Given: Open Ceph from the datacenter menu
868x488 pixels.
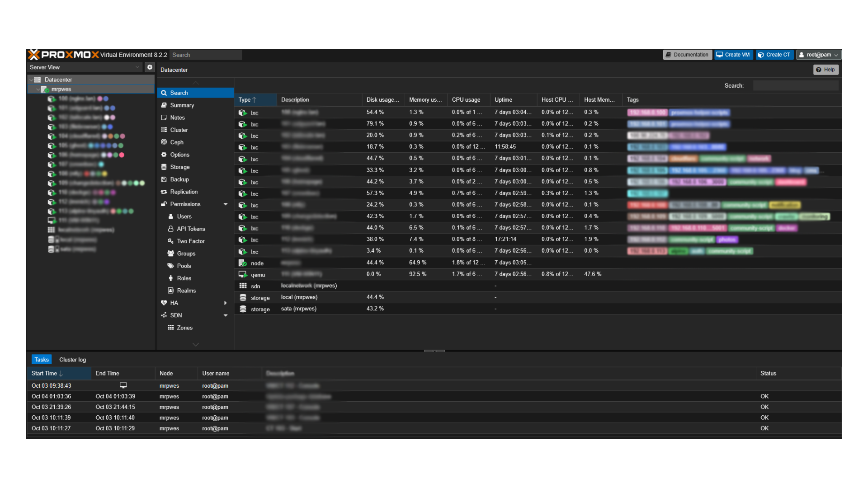Looking at the screenshot, I should (176, 142).
